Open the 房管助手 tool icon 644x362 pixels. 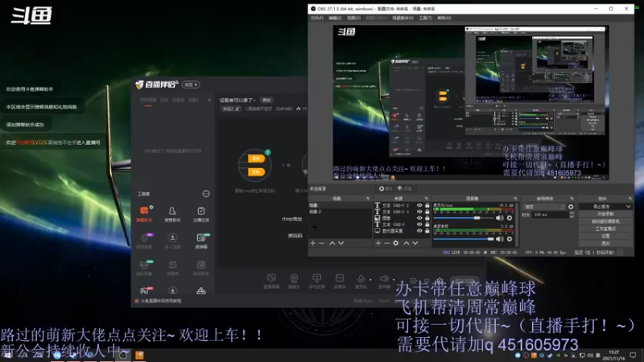tap(172, 214)
